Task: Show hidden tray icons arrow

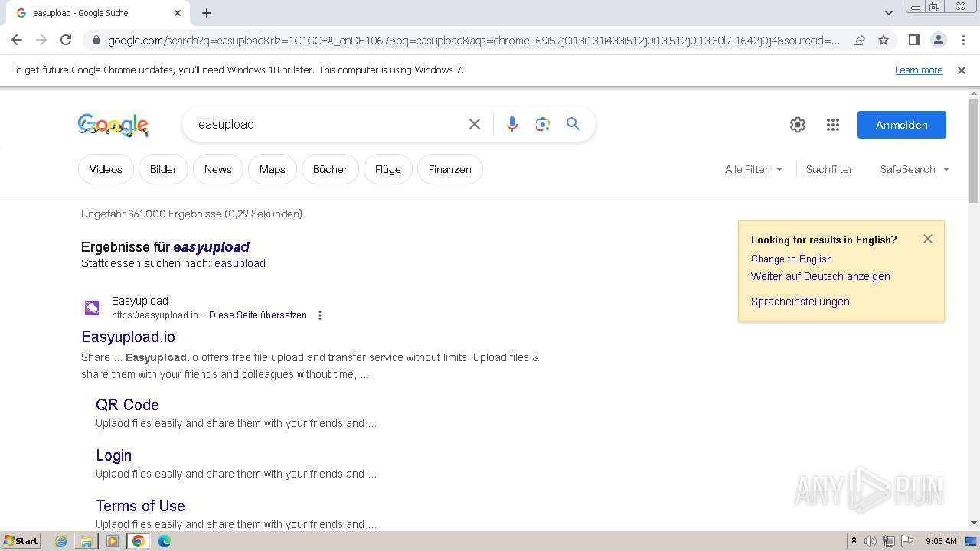Action: click(854, 541)
